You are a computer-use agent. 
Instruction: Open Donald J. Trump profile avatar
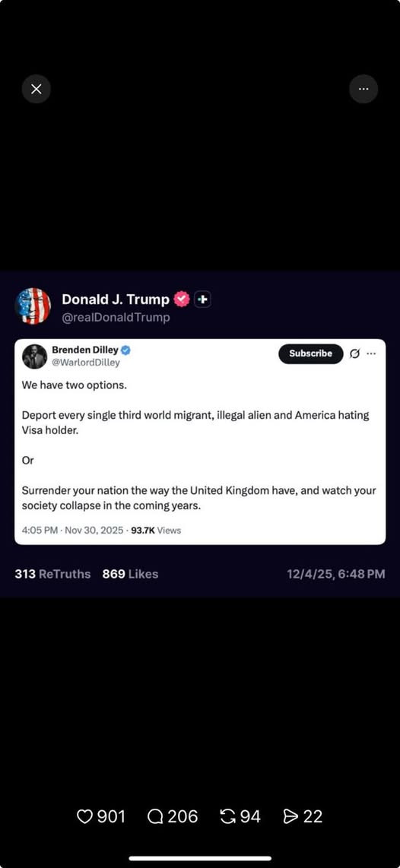coord(33,306)
